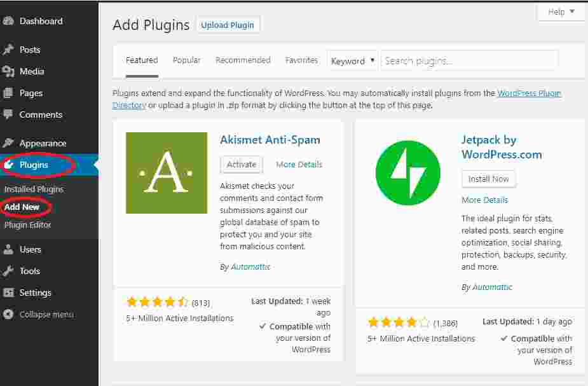588x386 pixels.
Task: Open the Plugin Editor submenu
Action: pyautogui.click(x=27, y=224)
